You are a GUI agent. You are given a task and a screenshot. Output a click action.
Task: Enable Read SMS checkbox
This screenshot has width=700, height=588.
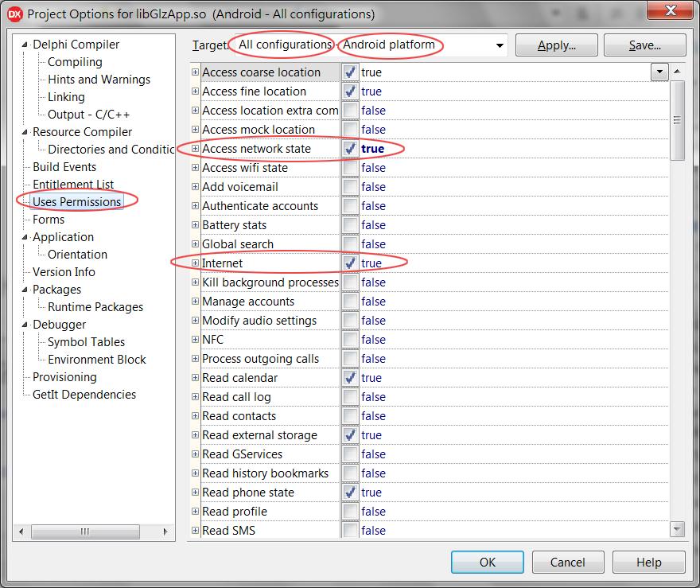pyautogui.click(x=351, y=530)
